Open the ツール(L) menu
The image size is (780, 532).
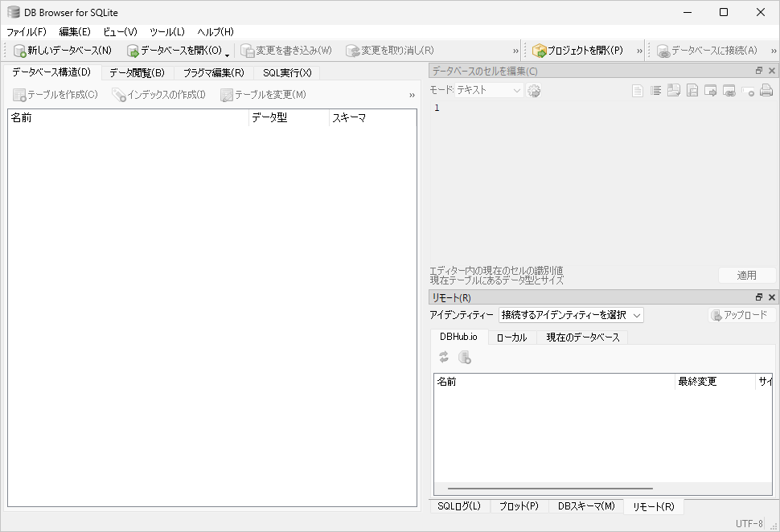tap(166, 31)
